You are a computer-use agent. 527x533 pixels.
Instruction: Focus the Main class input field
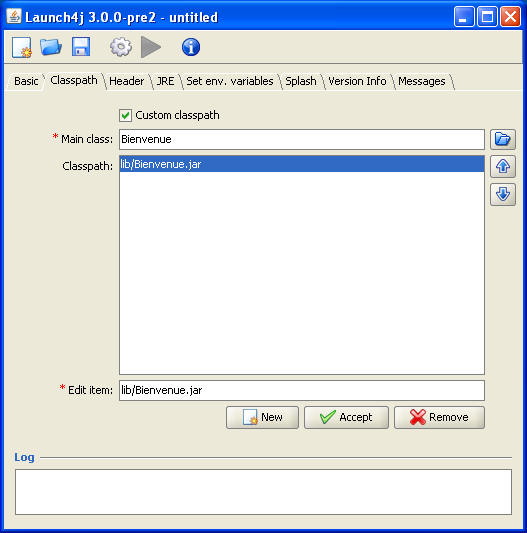[x=302, y=139]
